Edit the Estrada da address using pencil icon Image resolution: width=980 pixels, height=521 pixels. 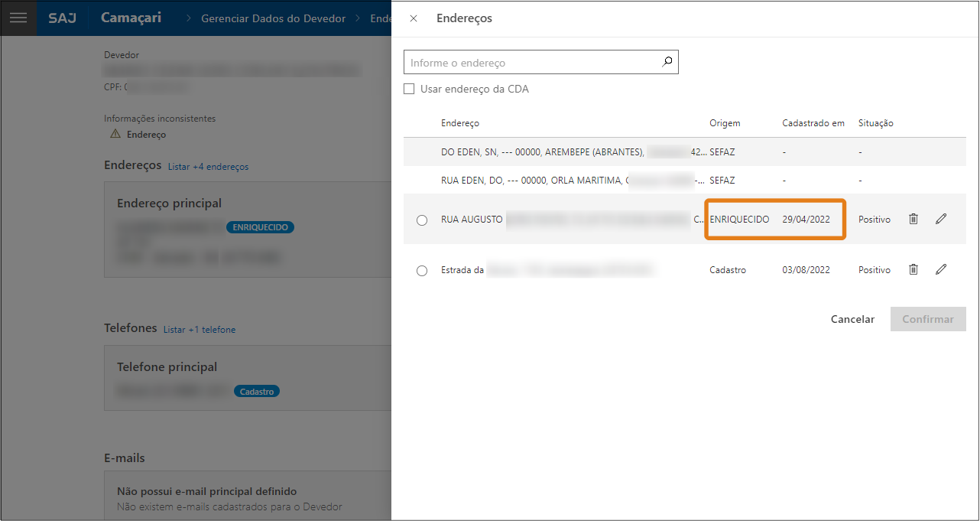click(941, 269)
